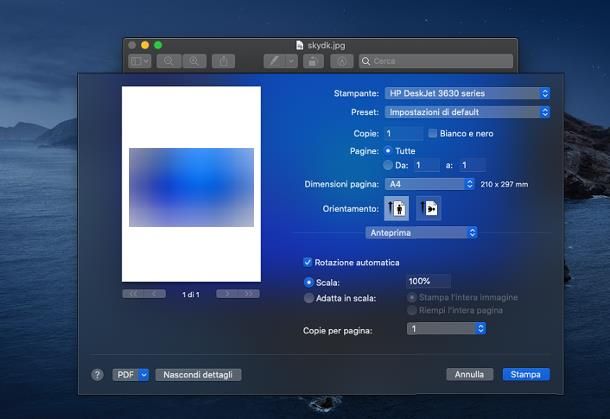Viewport: 610px width, 419px height.
Task: Click the Da starting page field
Action: pyautogui.click(x=426, y=165)
